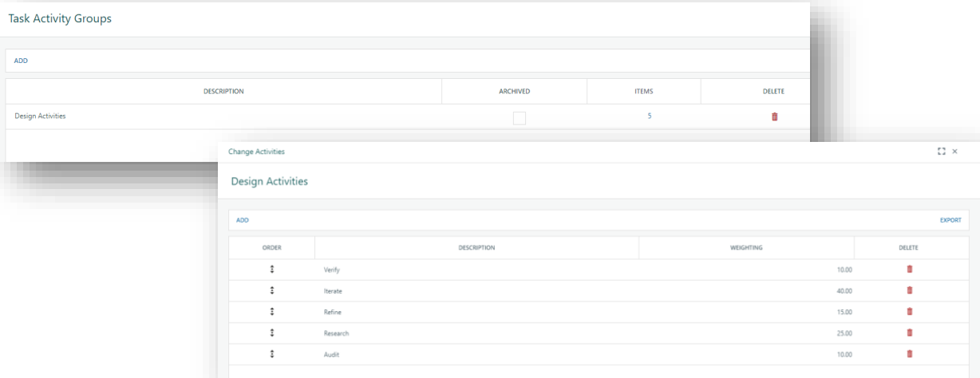Click the reorder handle for Iterate
This screenshot has width=980, height=378.
(x=272, y=290)
